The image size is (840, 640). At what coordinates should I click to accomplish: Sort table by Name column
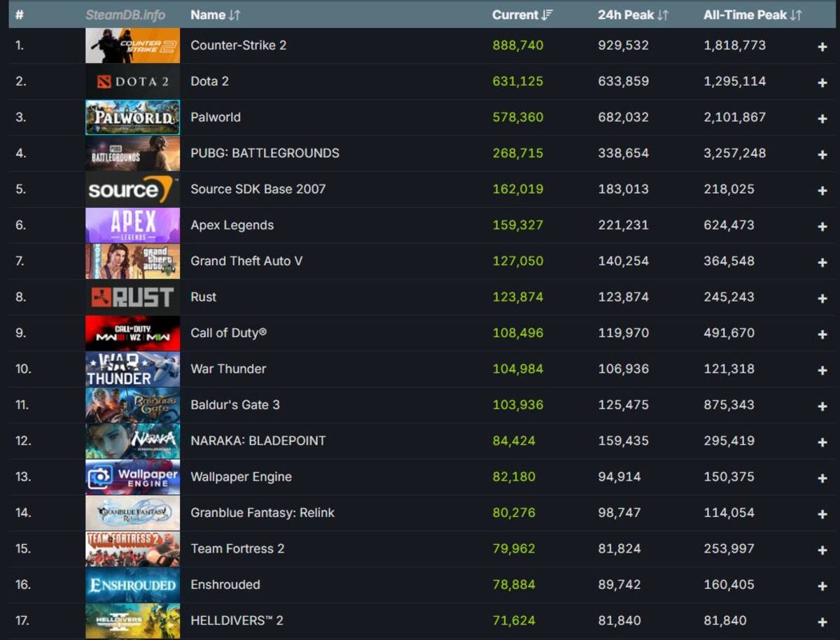[x=216, y=15]
